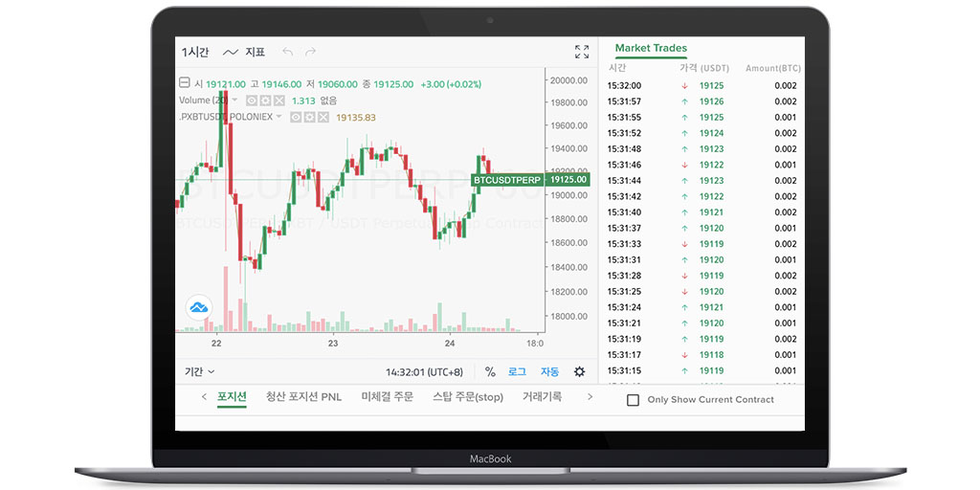The height and width of the screenshot is (490, 980).
Task: Click the BTCUSDTPERP price label
Action: tap(506, 180)
